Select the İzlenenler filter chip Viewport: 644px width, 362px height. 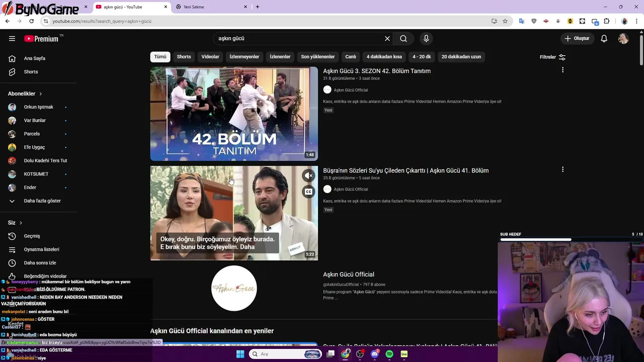[x=280, y=57]
